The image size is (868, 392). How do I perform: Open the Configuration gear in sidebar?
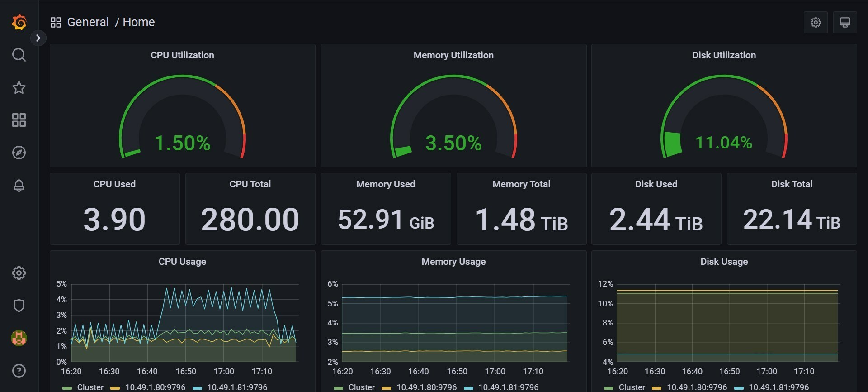pos(19,273)
